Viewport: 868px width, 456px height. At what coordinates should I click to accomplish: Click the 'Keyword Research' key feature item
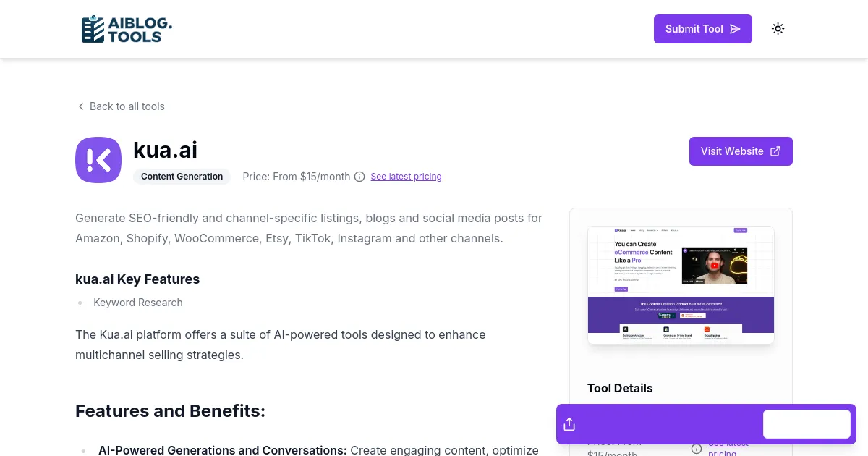pos(138,303)
